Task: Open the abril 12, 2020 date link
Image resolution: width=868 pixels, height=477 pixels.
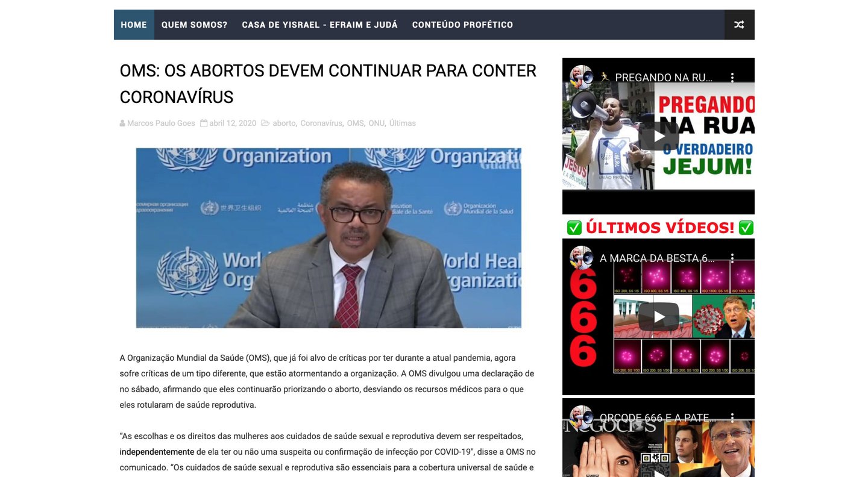Action: coord(233,123)
